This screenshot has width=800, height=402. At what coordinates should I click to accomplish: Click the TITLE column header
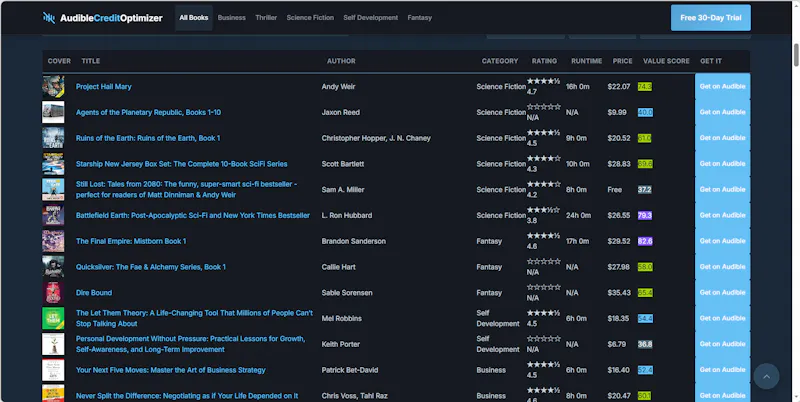pyautogui.click(x=91, y=61)
